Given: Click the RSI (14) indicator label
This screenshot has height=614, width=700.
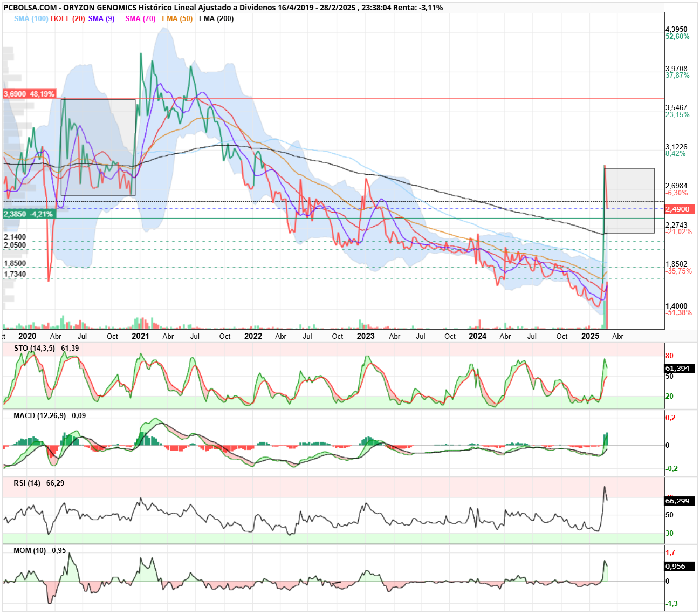Looking at the screenshot, I should tap(27, 483).
